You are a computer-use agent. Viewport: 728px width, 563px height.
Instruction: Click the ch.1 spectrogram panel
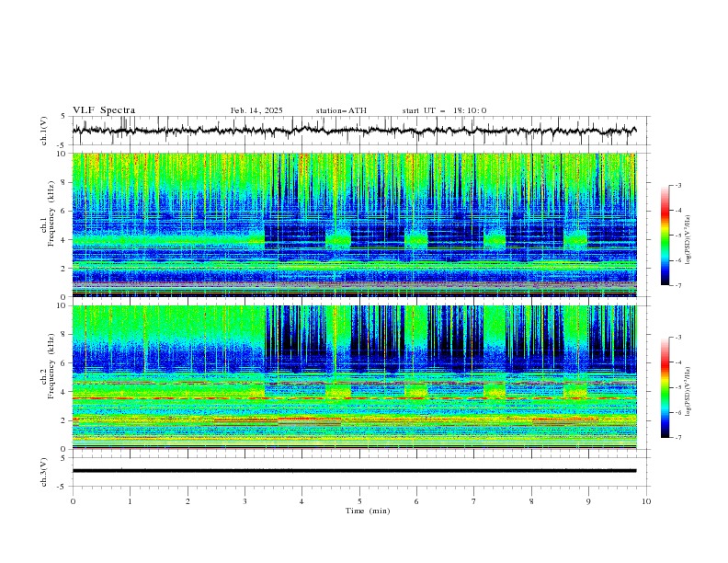point(355,224)
